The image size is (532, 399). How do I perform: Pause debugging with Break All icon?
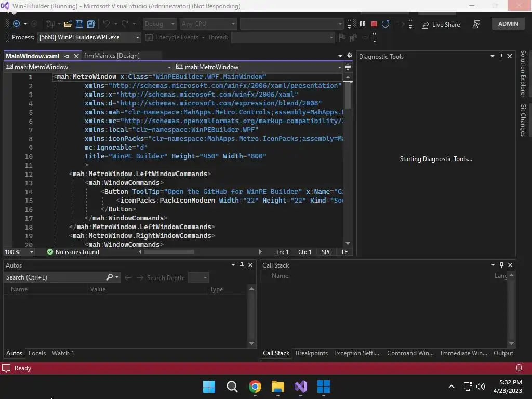(363, 24)
